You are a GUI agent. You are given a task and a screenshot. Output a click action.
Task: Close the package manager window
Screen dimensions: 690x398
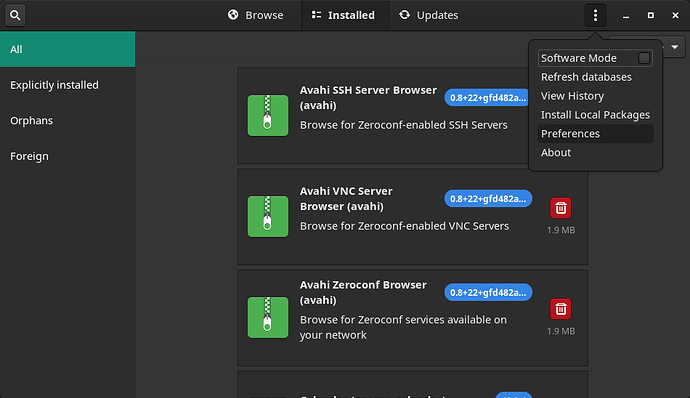tap(675, 15)
